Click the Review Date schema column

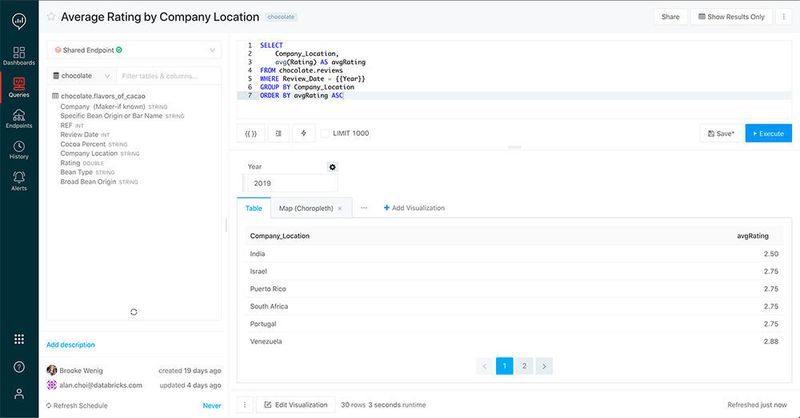(x=85, y=135)
